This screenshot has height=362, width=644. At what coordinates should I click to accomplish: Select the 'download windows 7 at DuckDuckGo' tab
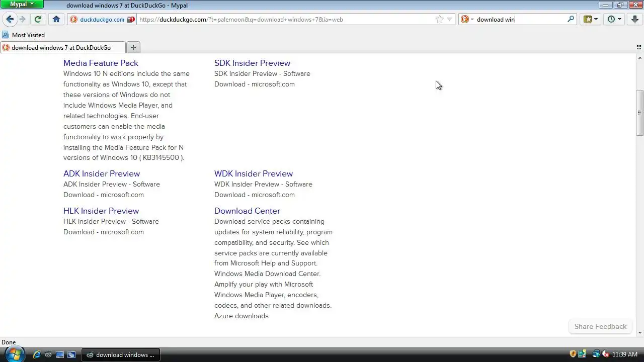(x=63, y=47)
